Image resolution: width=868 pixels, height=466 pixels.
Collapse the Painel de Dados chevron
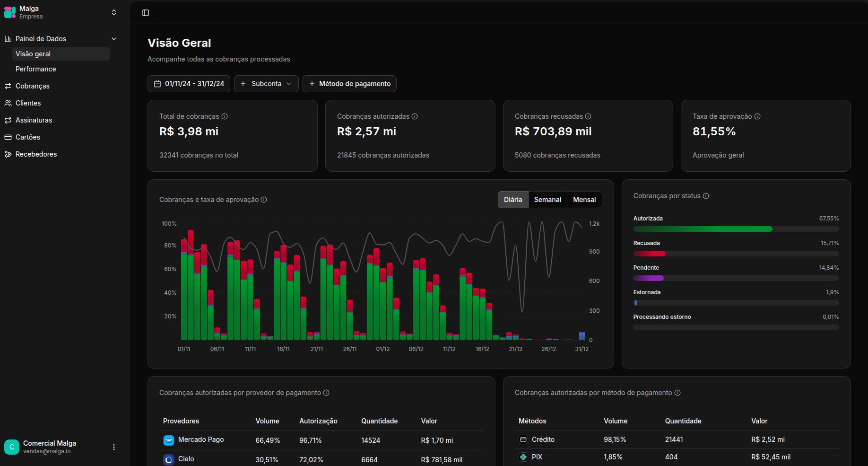click(x=113, y=39)
